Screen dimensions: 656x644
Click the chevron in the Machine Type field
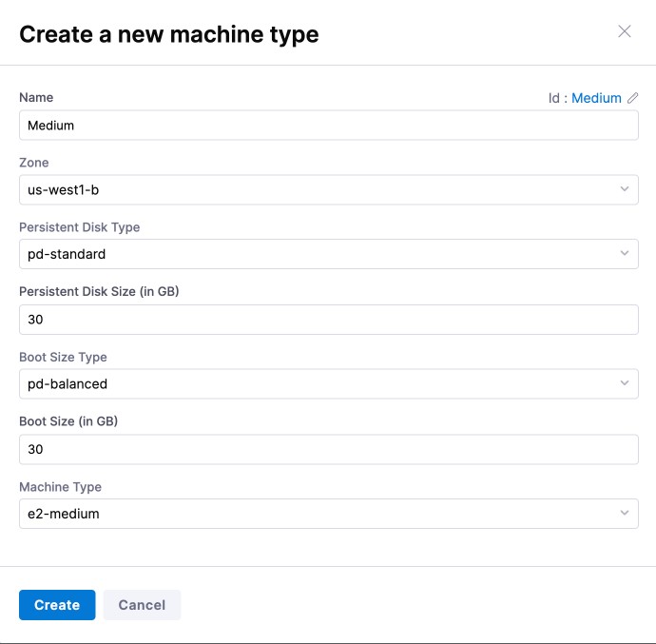pyautogui.click(x=625, y=513)
